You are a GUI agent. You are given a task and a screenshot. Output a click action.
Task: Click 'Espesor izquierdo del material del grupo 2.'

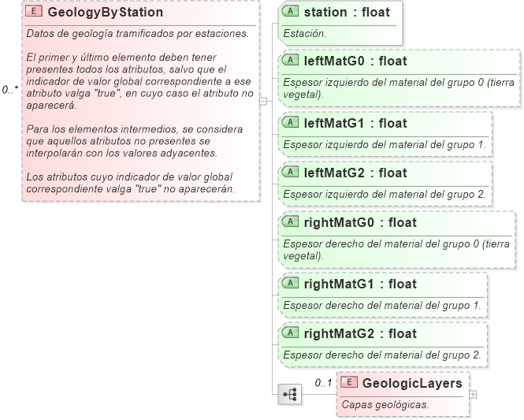click(385, 194)
